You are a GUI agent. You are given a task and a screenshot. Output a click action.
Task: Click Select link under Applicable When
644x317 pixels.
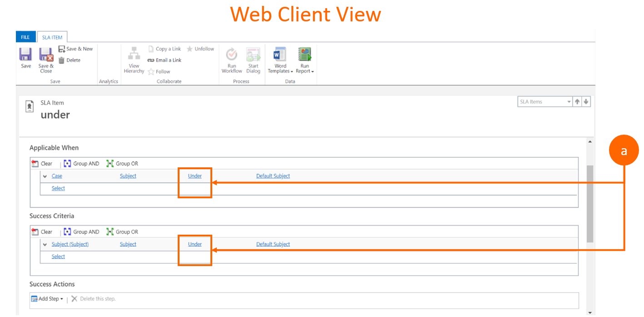(x=58, y=188)
